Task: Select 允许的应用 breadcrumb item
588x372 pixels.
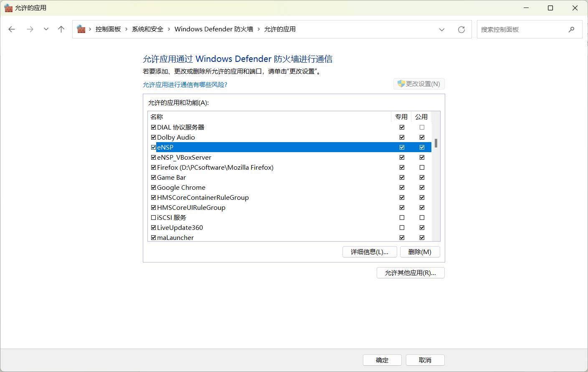Action: (x=280, y=29)
